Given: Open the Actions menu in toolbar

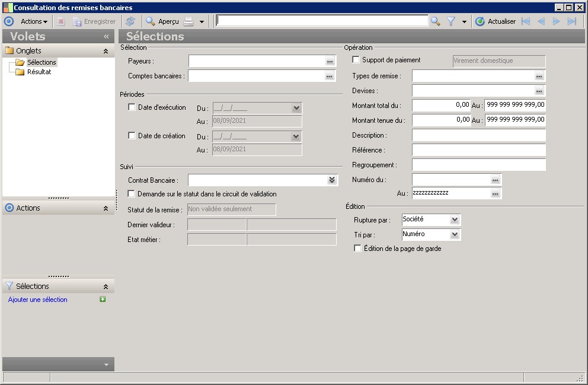Looking at the screenshot, I should click(x=34, y=21).
